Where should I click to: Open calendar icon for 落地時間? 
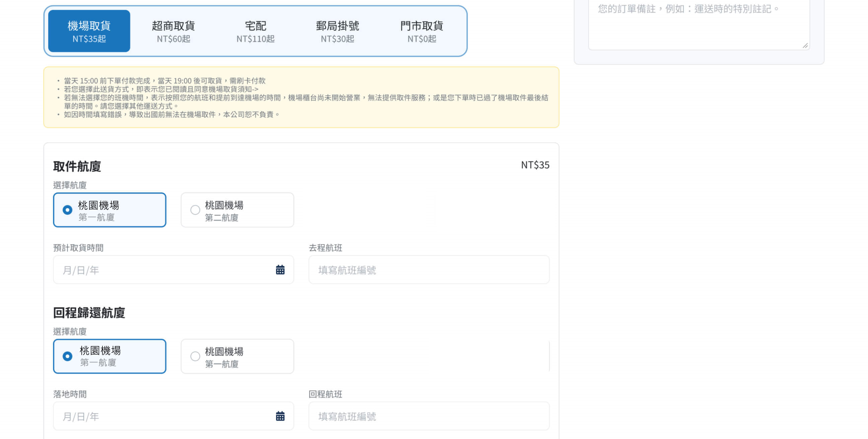(x=280, y=416)
